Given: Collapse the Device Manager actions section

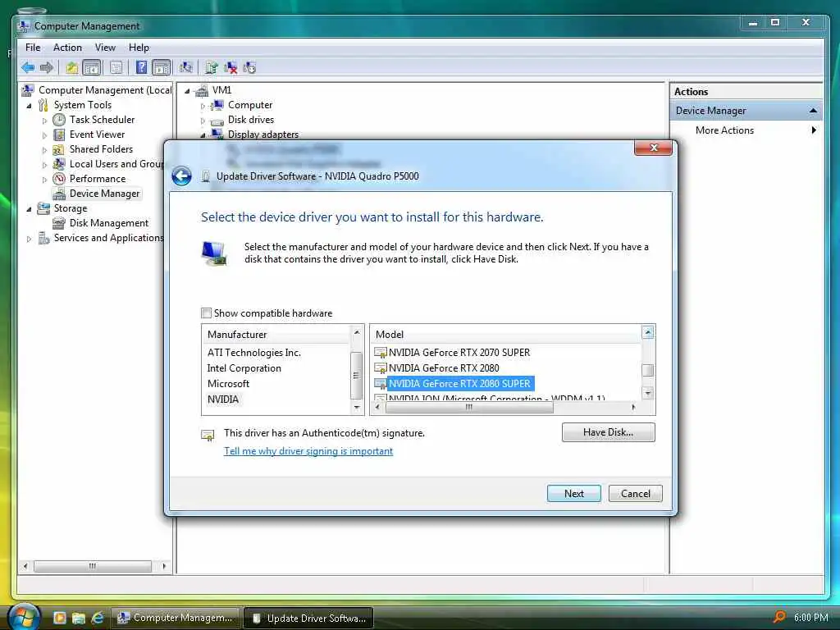Looking at the screenshot, I should (813, 111).
